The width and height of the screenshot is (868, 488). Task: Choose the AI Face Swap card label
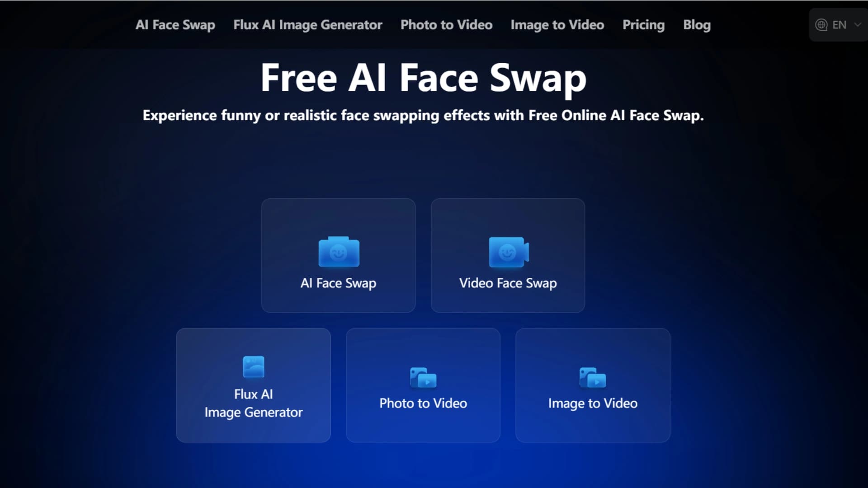339,283
